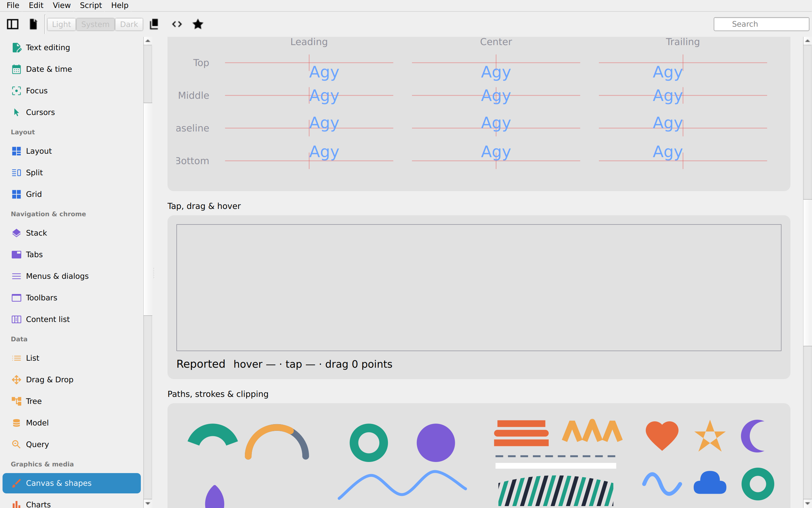Screen dimensions: 812x508
Task: Select the Query sidebar item
Action: pyautogui.click(x=71, y=444)
